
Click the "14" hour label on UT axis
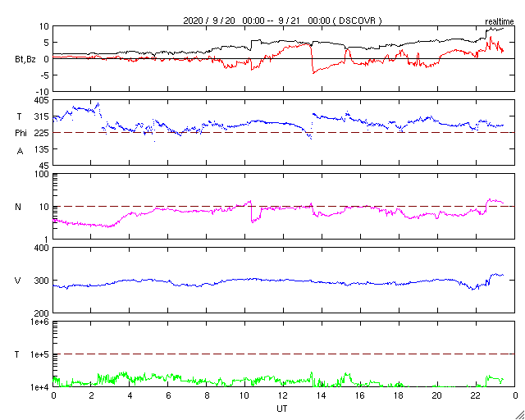(322, 395)
